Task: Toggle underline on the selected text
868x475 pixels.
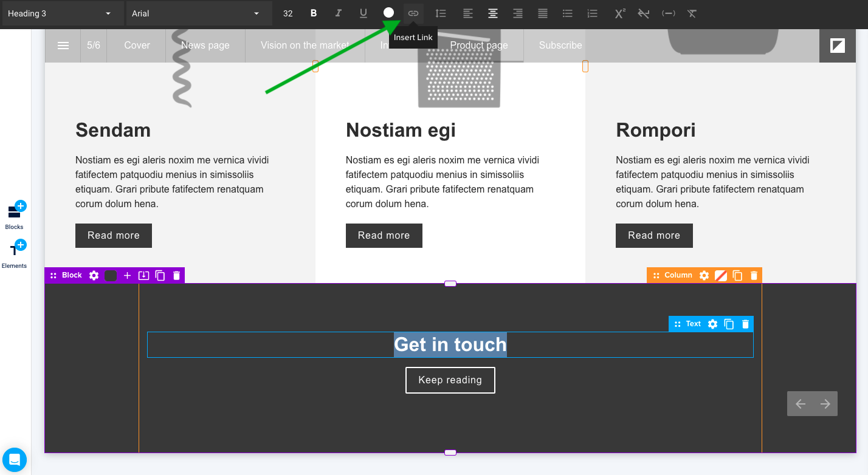Action: (x=363, y=13)
